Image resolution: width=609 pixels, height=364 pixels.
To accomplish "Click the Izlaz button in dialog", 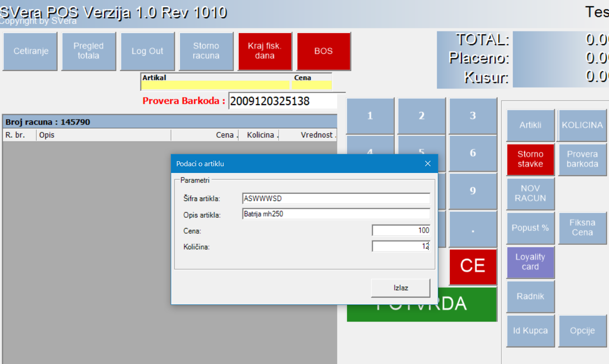I will [400, 288].
